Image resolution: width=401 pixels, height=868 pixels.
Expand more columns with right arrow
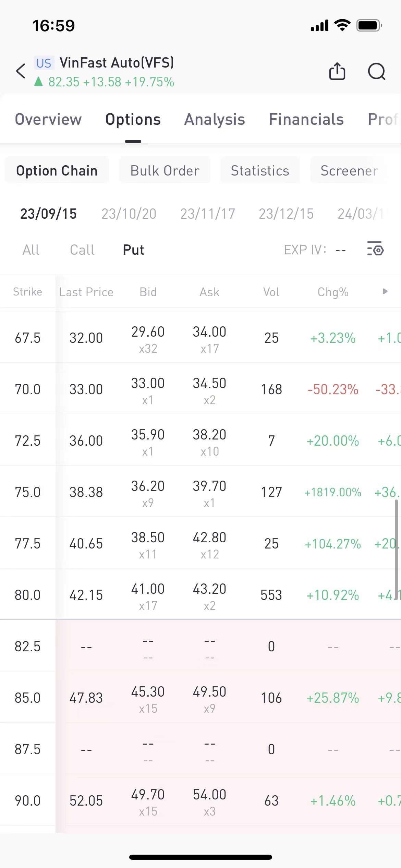coord(385,291)
